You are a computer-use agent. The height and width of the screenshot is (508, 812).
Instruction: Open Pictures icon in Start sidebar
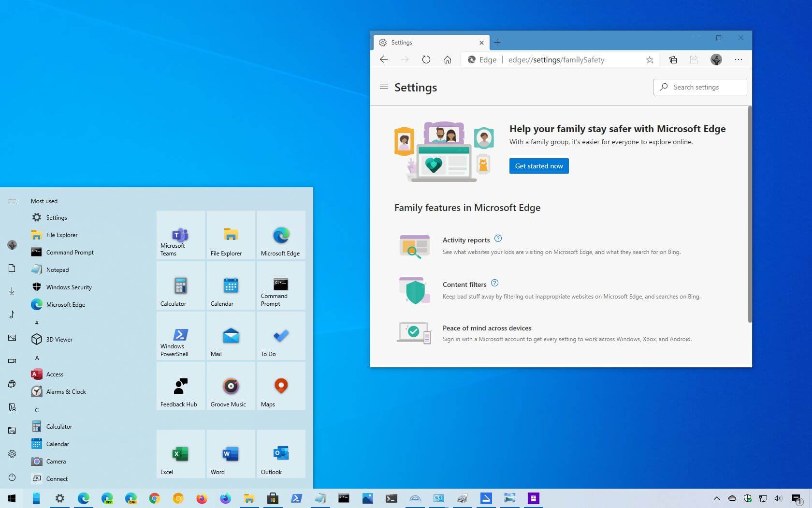12,338
